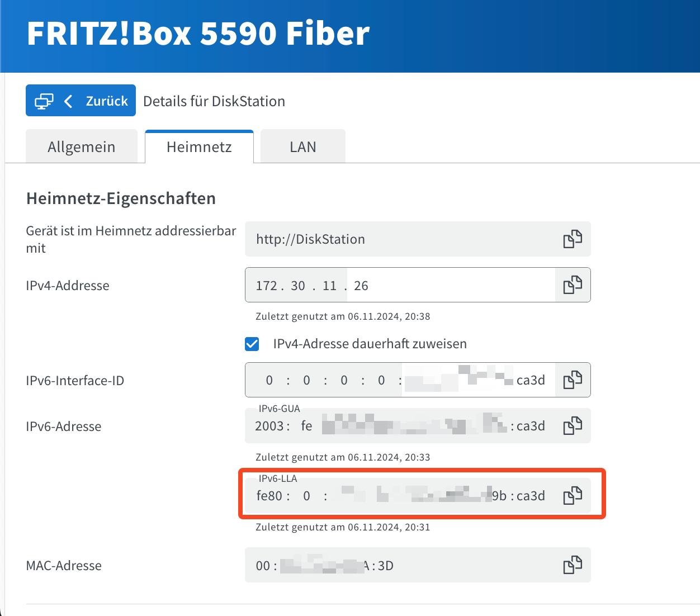Screen dimensions: 700x616
Task: Click the IPv6-GUA address field
Action: tap(391, 425)
